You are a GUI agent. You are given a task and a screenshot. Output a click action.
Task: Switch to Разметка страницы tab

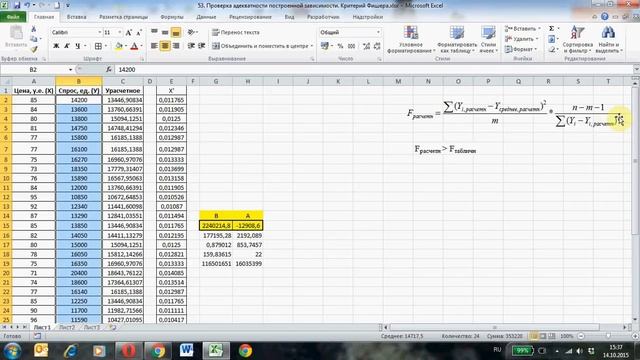pyautogui.click(x=124, y=17)
